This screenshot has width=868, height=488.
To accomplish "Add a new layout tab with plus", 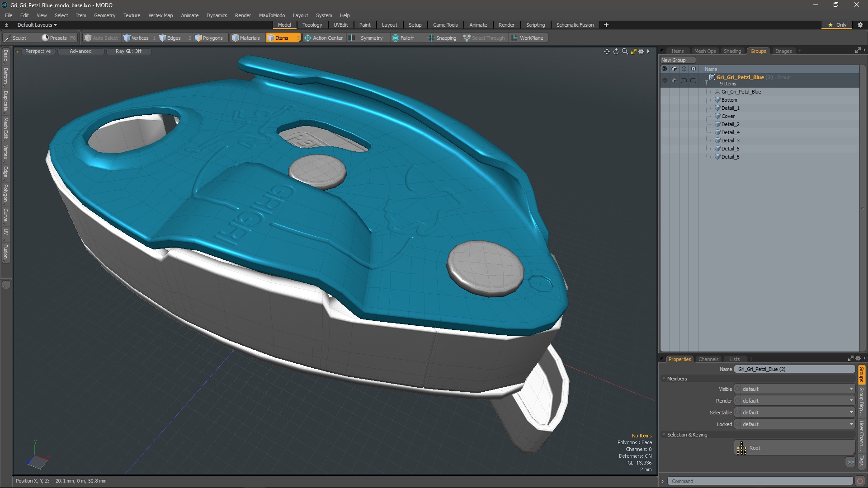I will click(x=606, y=25).
